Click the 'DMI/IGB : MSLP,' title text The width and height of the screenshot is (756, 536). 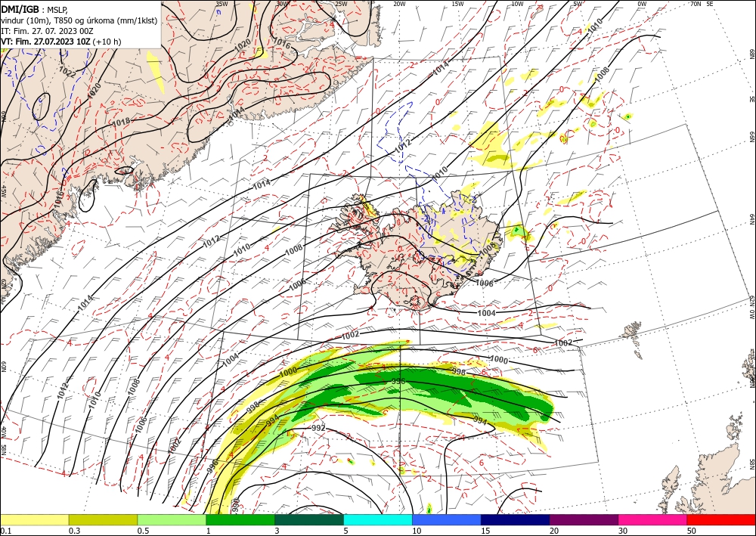[x=36, y=9]
